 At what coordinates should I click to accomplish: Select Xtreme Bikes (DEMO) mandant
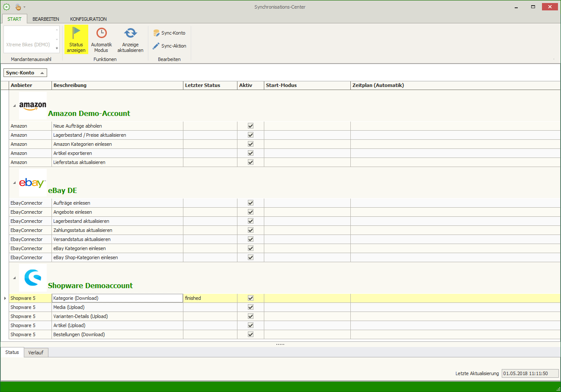click(28, 45)
